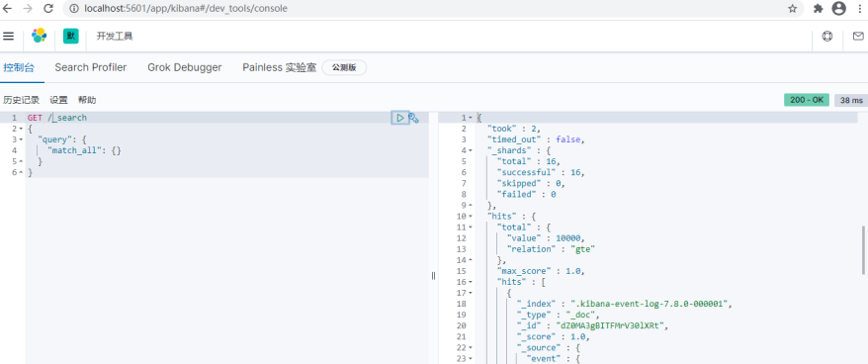Open the Kibana hamburger navigation menu
This screenshot has height=364, width=868.
click(x=8, y=36)
